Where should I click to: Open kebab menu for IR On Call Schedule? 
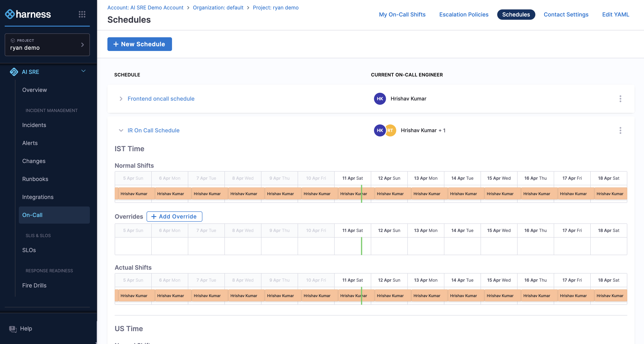[x=620, y=130]
